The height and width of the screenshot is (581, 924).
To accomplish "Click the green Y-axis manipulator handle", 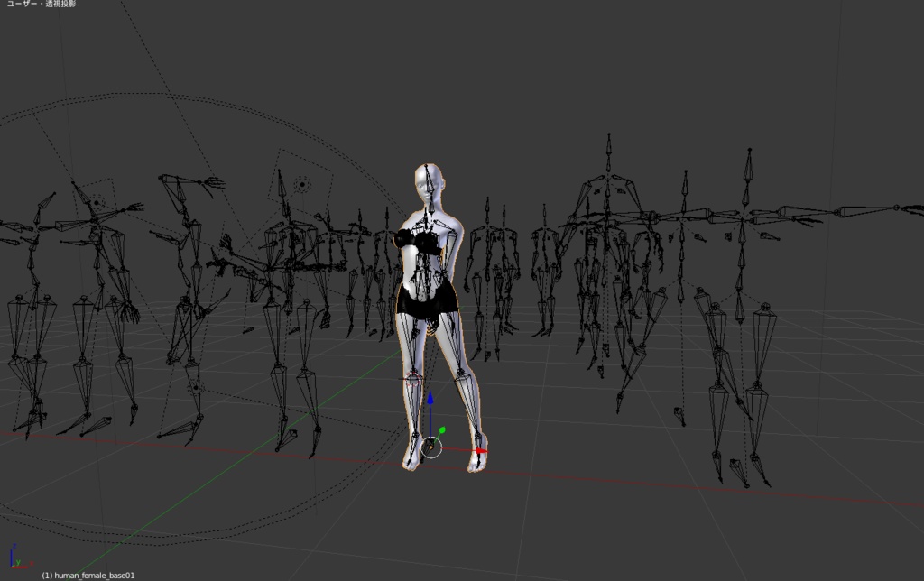I will pyautogui.click(x=442, y=430).
